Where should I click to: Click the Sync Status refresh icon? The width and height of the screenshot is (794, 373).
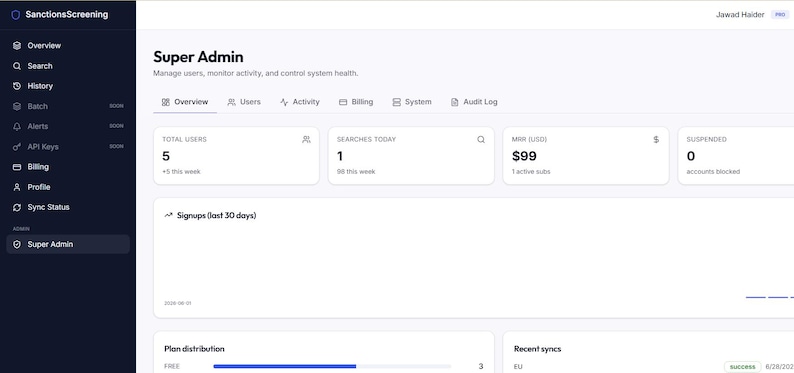[17, 208]
